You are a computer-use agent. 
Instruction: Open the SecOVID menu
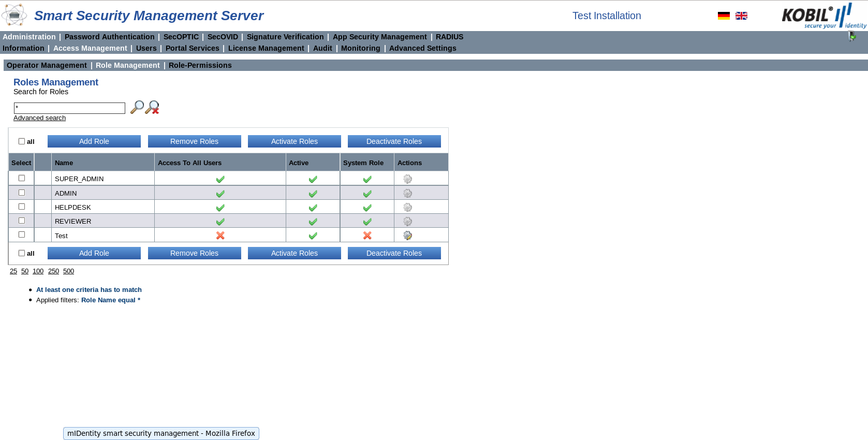point(223,37)
